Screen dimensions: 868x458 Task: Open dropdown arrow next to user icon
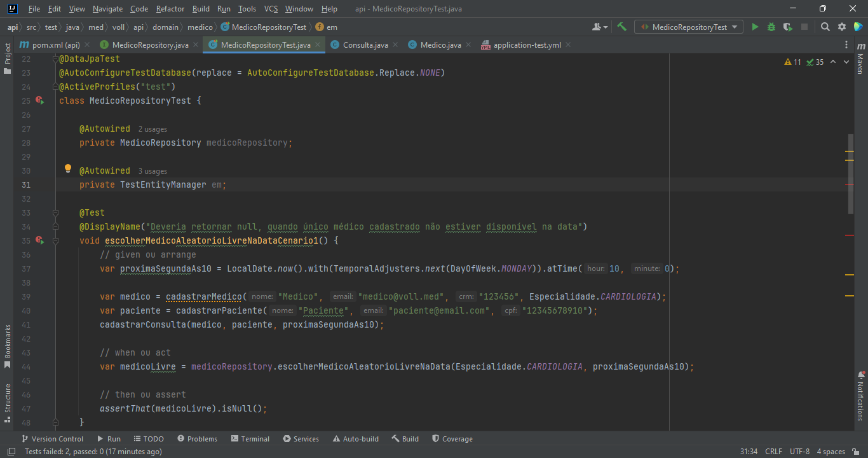[606, 27]
